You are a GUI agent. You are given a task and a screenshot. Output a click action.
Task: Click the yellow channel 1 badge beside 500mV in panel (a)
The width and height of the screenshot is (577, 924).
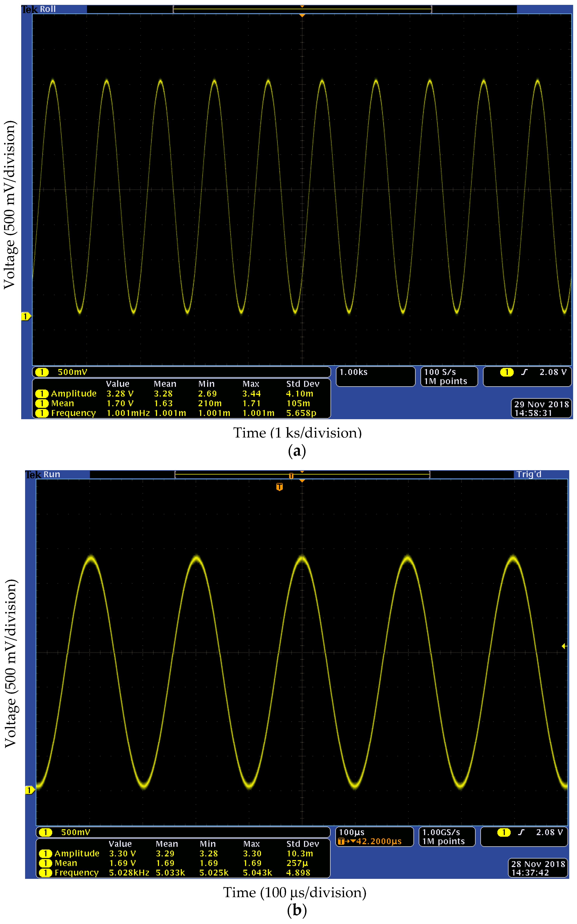tap(42, 372)
